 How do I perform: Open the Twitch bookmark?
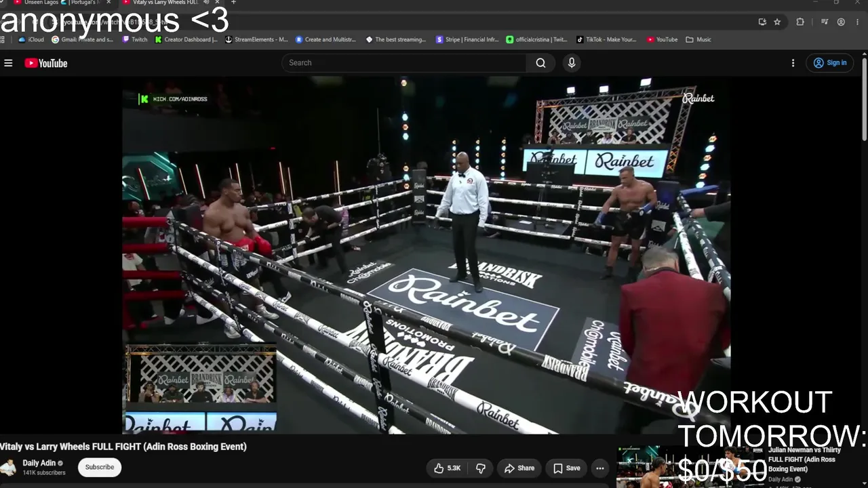click(x=135, y=39)
